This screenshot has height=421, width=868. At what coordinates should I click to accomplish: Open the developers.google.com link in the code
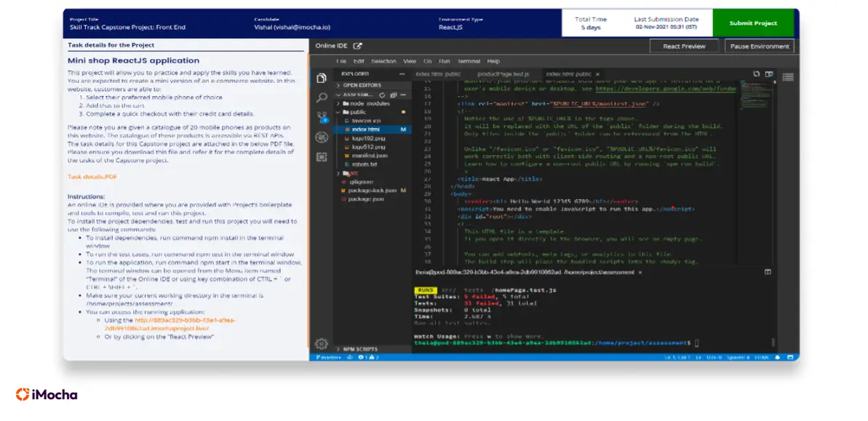tap(666, 88)
